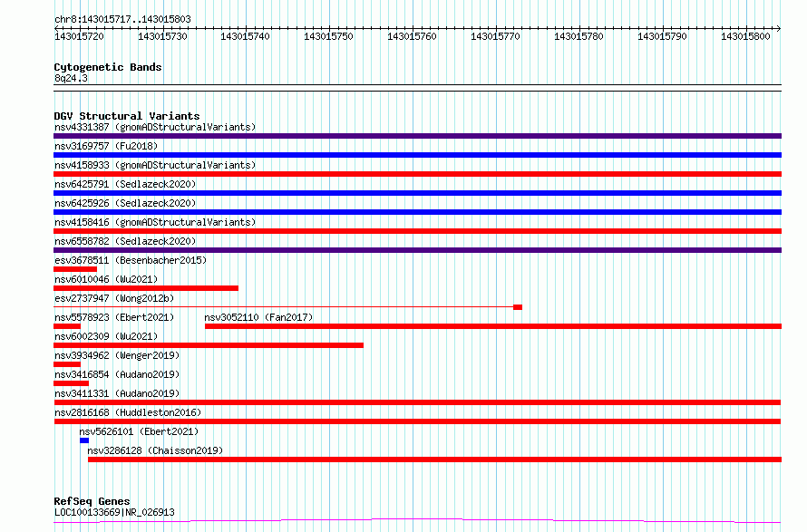Click the DGV Structural Variants track title
This screenshot has width=807, height=532.
tap(127, 116)
